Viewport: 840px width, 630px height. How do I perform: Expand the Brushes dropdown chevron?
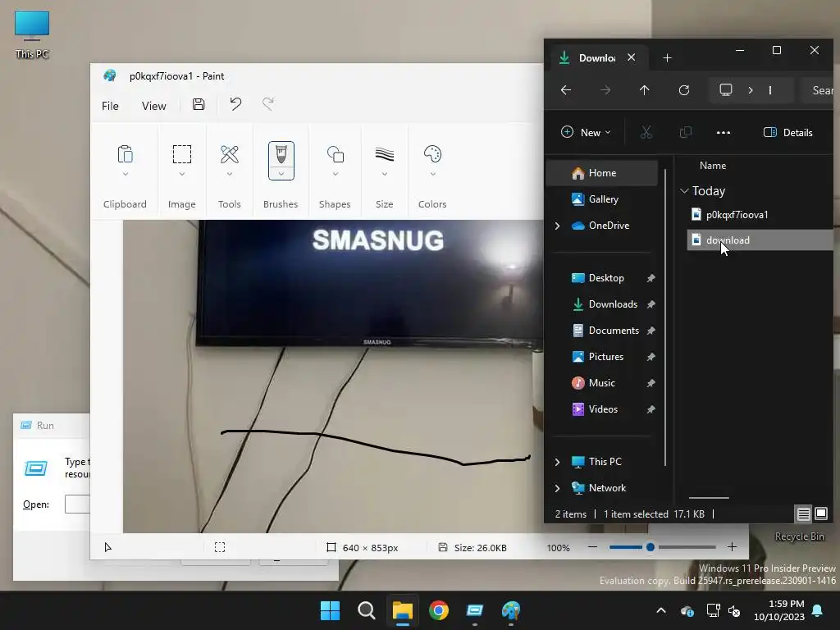tap(281, 174)
